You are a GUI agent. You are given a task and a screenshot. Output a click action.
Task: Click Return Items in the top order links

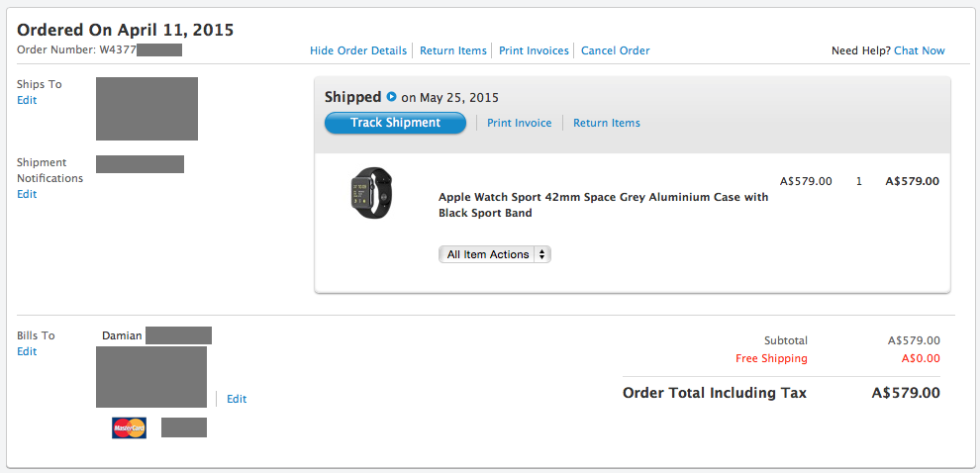453,50
